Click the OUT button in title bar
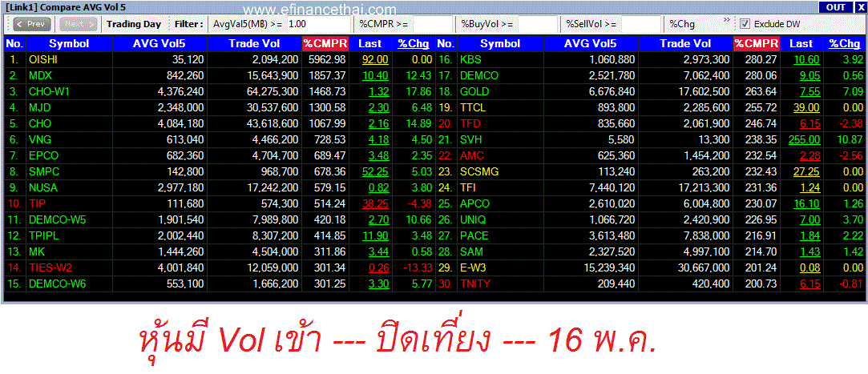 [836, 7]
